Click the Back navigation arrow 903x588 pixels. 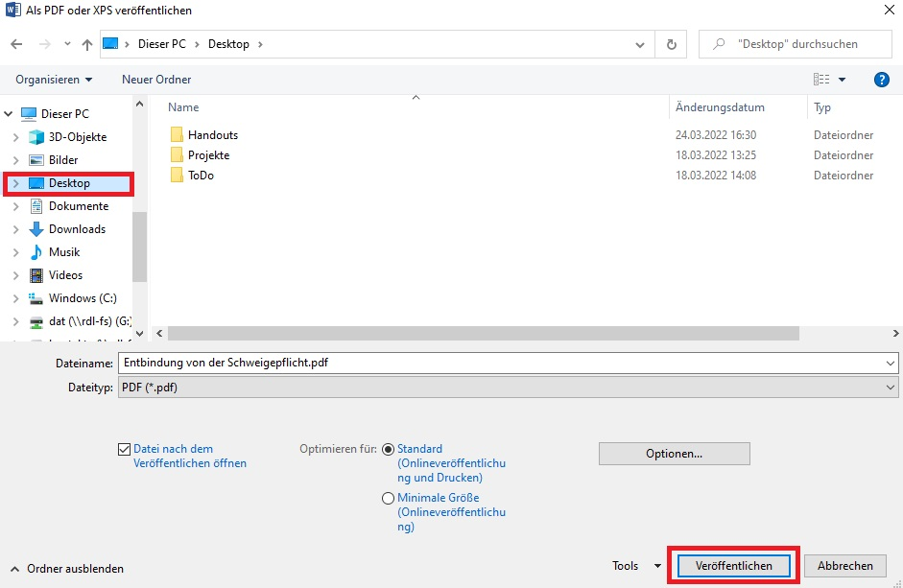coord(16,44)
